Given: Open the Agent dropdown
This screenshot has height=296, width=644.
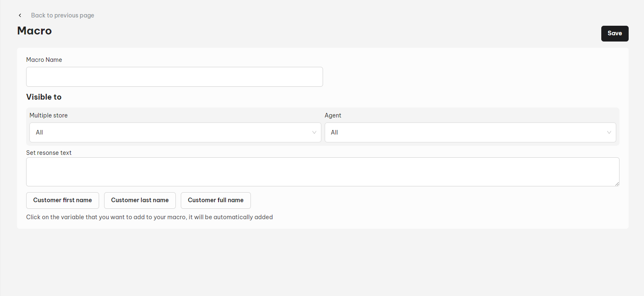Looking at the screenshot, I should (470, 132).
